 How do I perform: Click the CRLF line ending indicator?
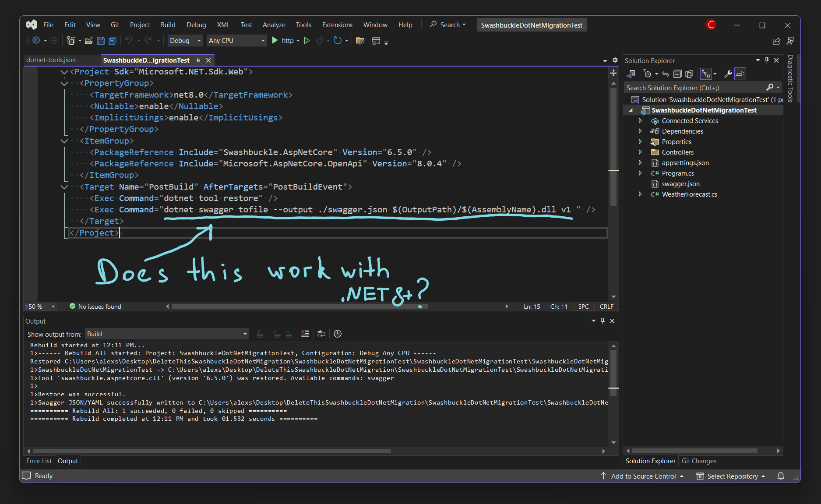tap(606, 307)
